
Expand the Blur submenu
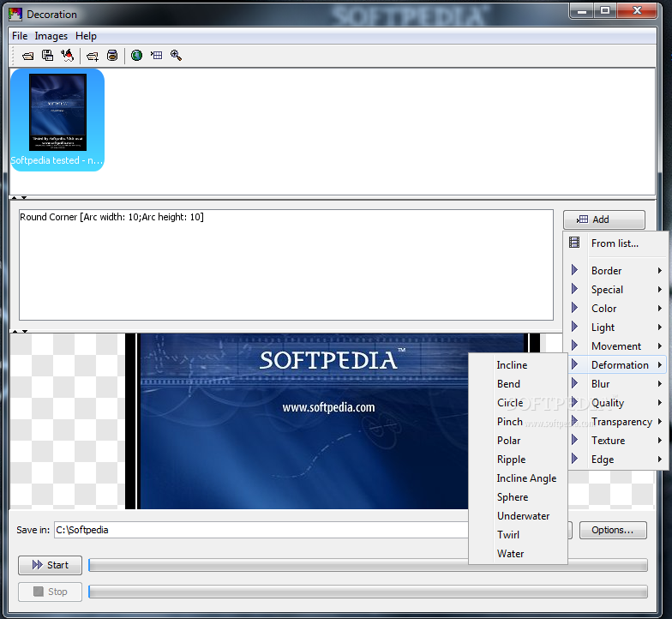615,384
